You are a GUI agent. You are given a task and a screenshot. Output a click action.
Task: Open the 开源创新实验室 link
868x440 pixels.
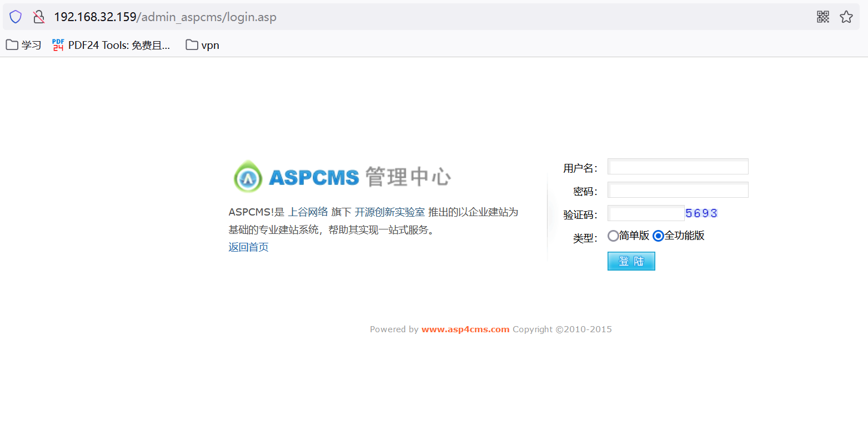click(390, 212)
